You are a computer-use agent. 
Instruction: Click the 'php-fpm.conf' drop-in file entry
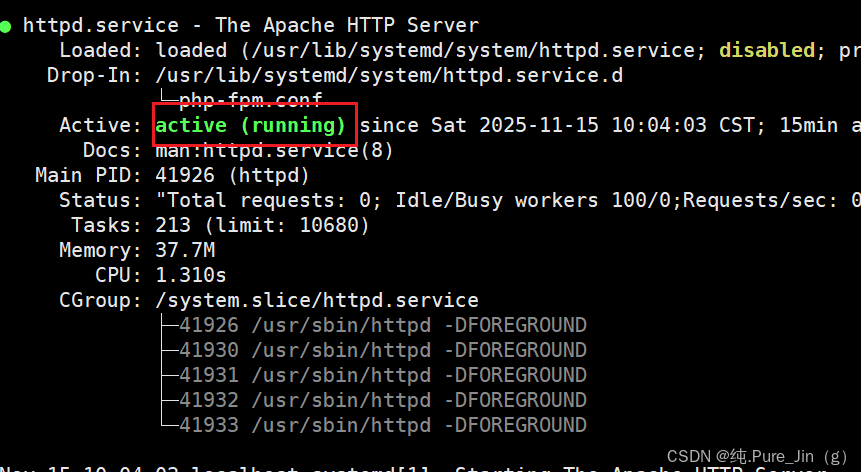[x=251, y=100]
